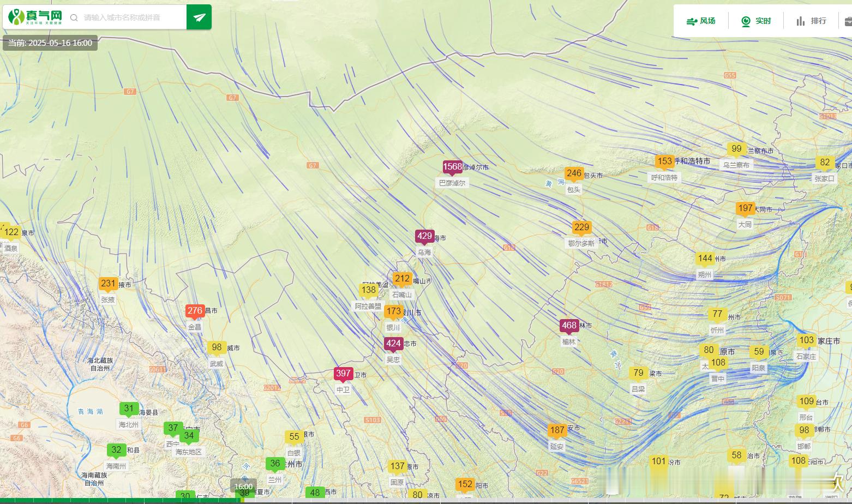This screenshot has width=852, height=504.
Task: Select the 58 marker at 长治
Action: 736,455
